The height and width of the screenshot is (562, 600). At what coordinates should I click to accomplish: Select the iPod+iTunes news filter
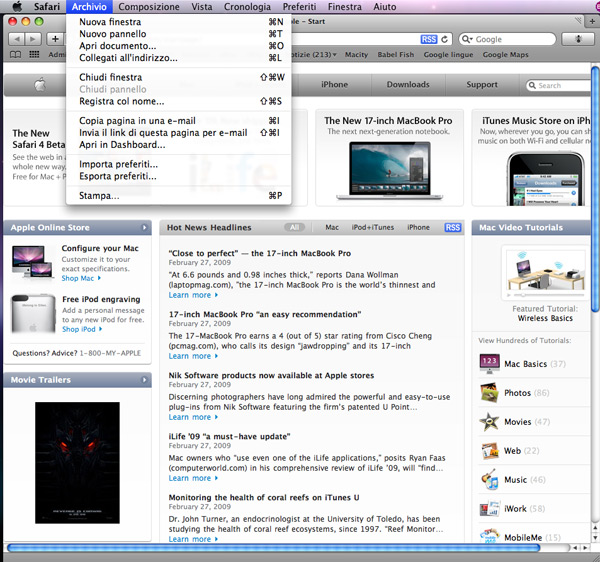coord(374,227)
